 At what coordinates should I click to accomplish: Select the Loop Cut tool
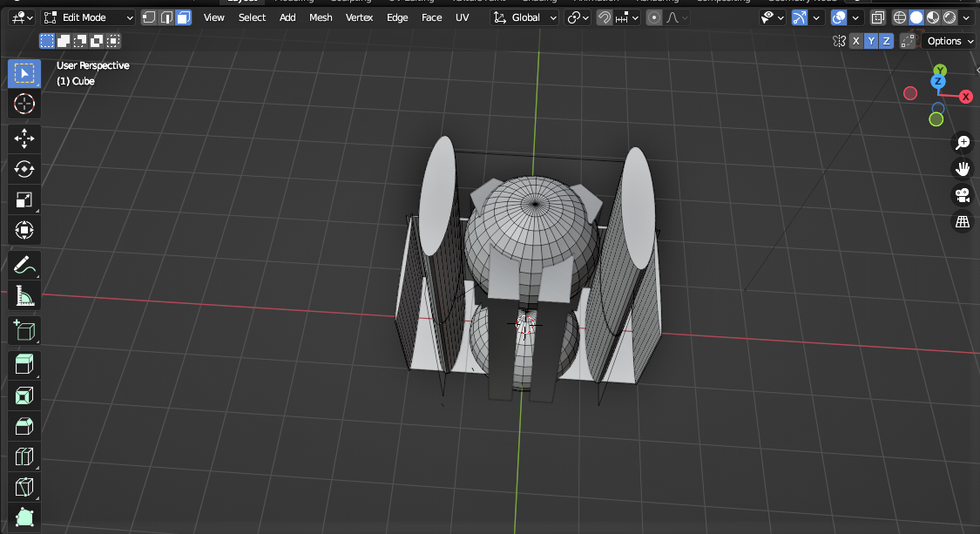click(24, 456)
